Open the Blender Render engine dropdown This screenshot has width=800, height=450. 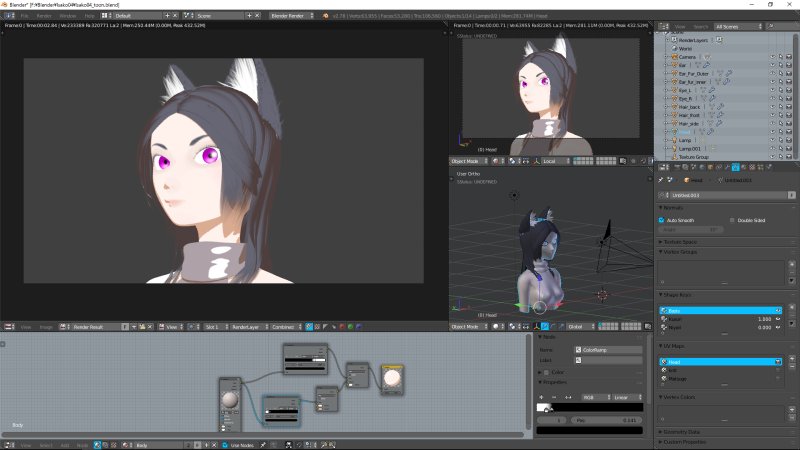292,16
